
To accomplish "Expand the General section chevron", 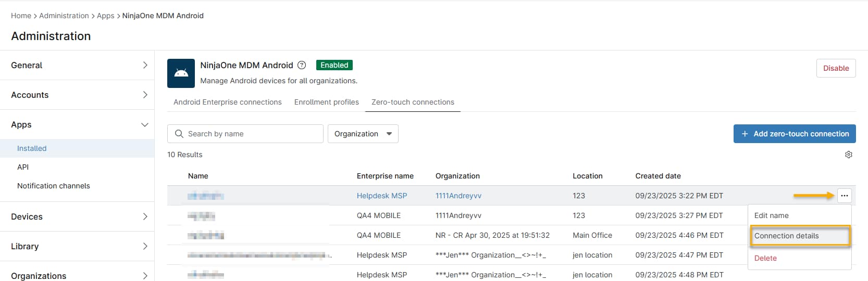I will pyautogui.click(x=145, y=65).
